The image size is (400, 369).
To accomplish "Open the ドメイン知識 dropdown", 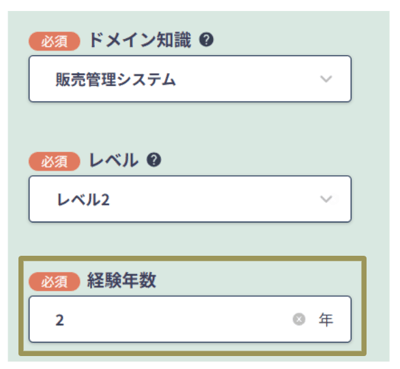I will click(190, 79).
